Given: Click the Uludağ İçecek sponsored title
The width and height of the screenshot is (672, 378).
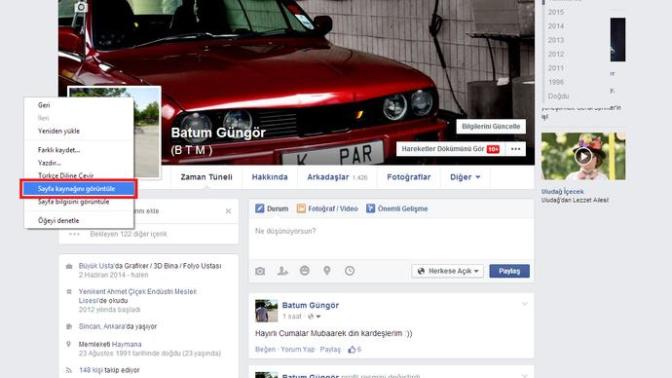Looking at the screenshot, I should pos(562,192).
